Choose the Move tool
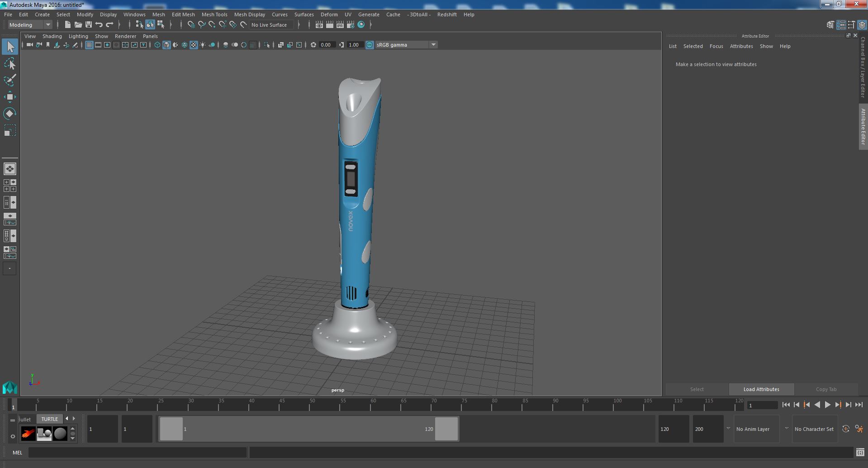This screenshot has height=468, width=868. (x=10, y=97)
